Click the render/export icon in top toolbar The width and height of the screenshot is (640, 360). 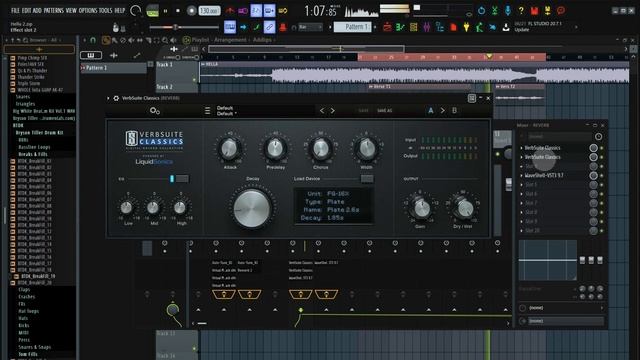click(547, 11)
